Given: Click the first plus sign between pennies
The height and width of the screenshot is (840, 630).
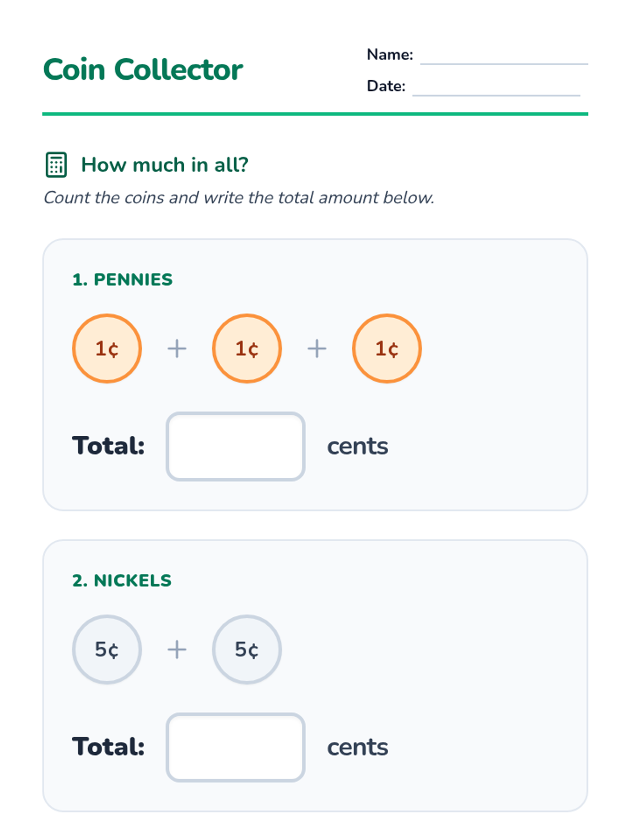Looking at the screenshot, I should (177, 349).
